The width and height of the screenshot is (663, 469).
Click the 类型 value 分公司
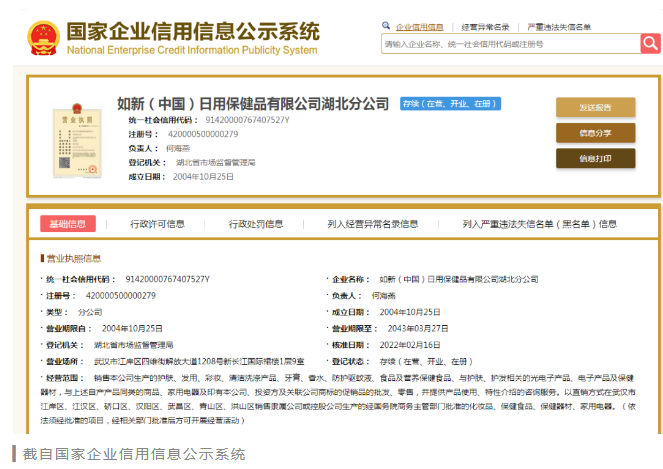(90, 312)
